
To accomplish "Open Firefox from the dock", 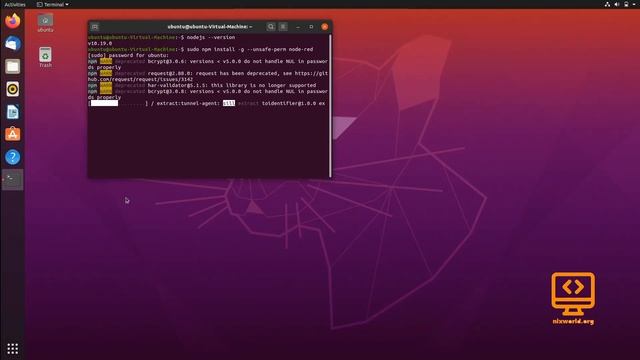I will click(x=13, y=21).
